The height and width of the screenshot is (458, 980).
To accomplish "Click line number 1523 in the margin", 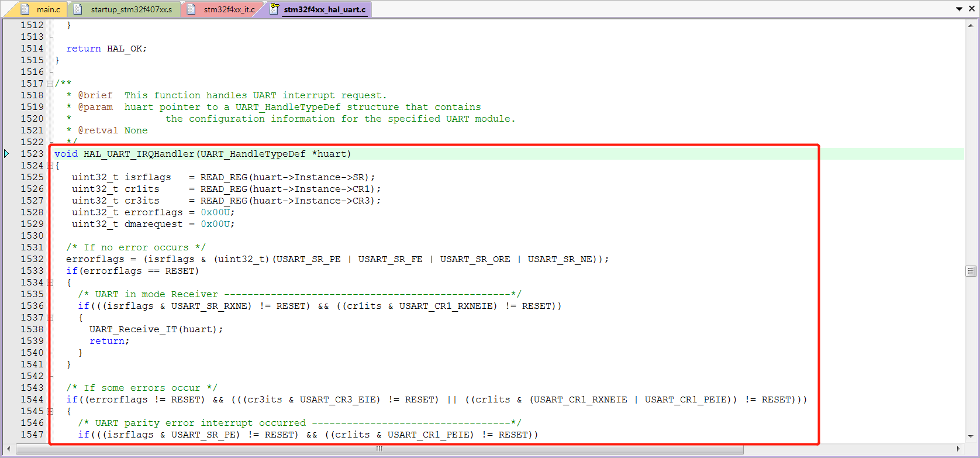I will coord(32,154).
